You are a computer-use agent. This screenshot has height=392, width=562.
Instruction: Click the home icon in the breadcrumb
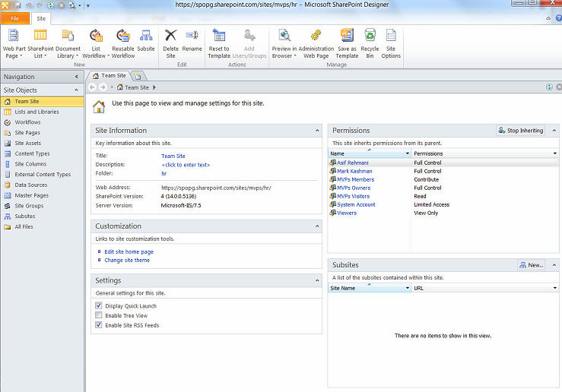pyautogui.click(x=120, y=87)
